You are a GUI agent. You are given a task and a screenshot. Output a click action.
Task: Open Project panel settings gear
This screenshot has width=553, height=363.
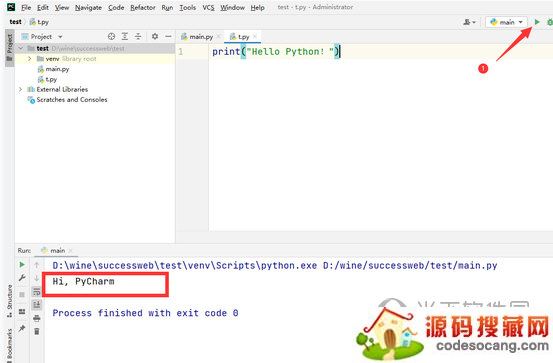click(155, 36)
